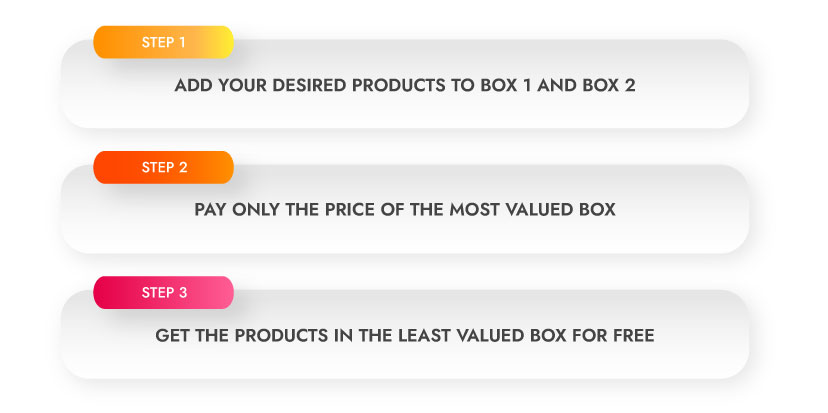Click the 'STEP 2' label text

tap(164, 167)
